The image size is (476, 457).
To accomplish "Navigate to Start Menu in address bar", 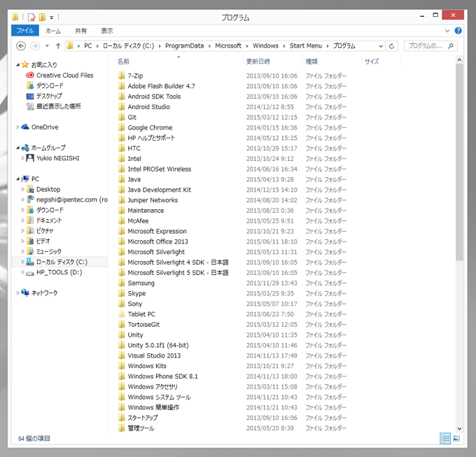I will click(305, 45).
